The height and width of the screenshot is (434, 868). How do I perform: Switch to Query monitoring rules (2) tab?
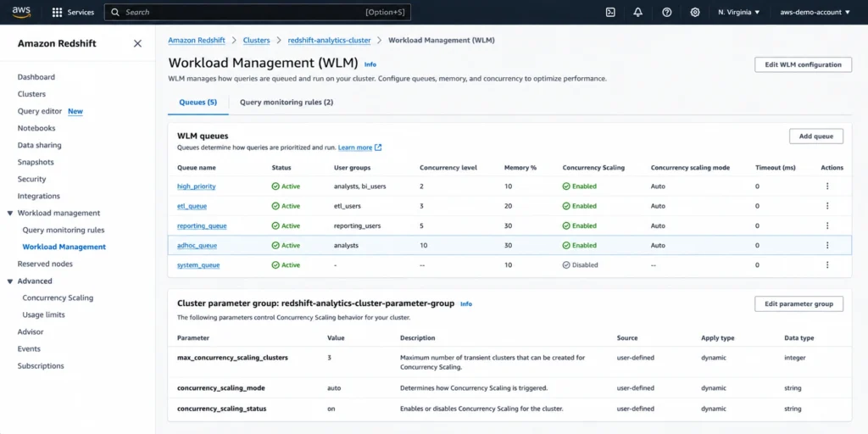pyautogui.click(x=287, y=103)
